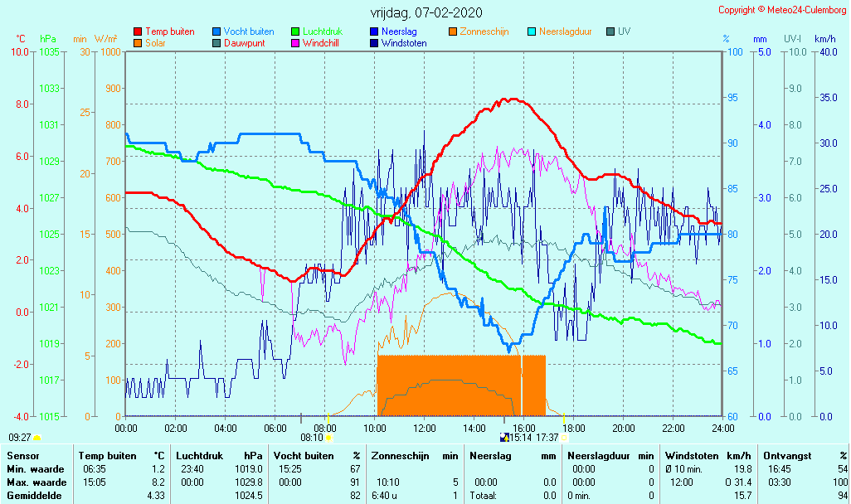Click the green Luchtdruk legend square

[x=295, y=31]
